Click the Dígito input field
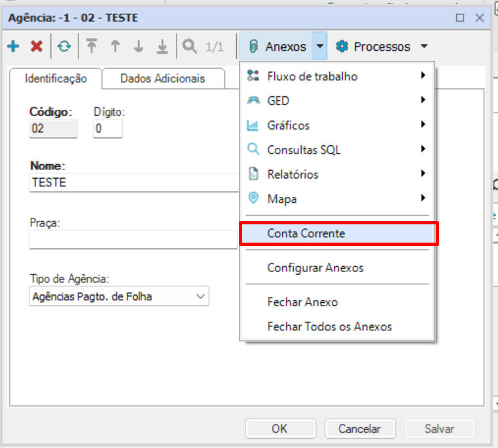 tap(108, 129)
